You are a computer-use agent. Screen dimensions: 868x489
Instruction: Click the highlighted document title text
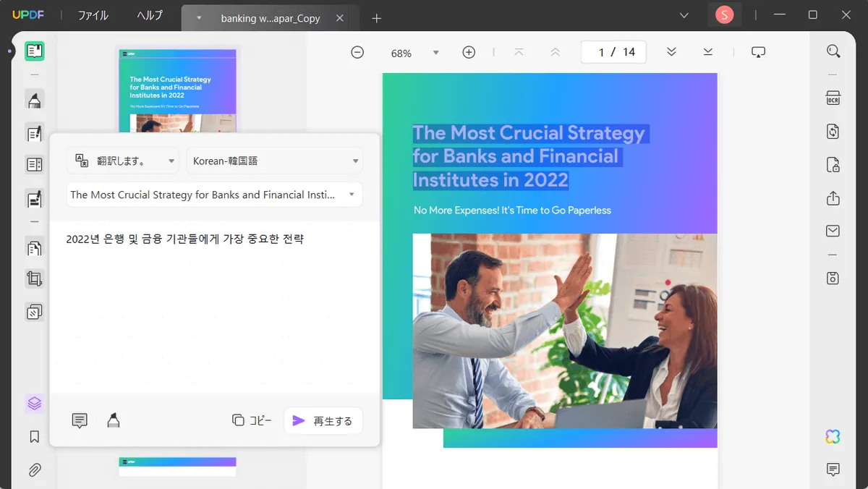pyautogui.click(x=530, y=156)
